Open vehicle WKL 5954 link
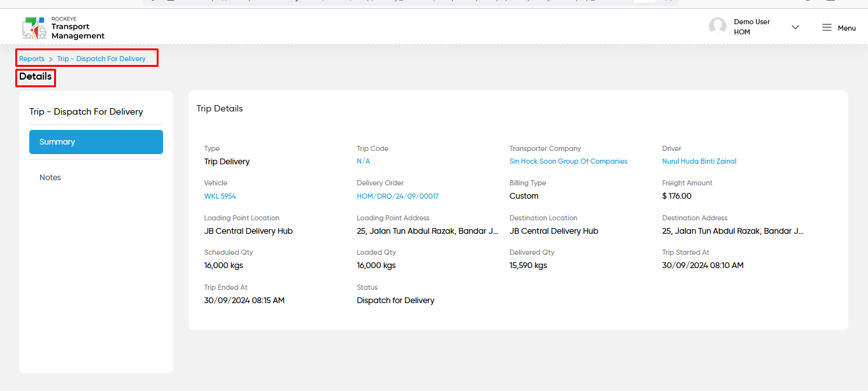This screenshot has height=391, width=868. pyautogui.click(x=220, y=196)
